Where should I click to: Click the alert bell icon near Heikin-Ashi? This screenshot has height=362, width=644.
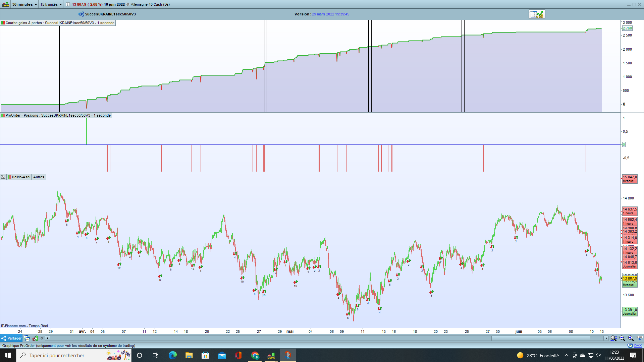[x=3, y=177]
